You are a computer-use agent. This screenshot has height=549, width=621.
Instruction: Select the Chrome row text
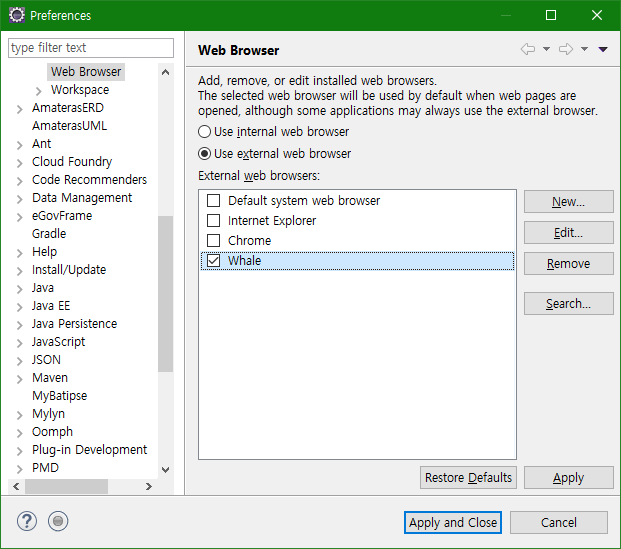point(250,240)
